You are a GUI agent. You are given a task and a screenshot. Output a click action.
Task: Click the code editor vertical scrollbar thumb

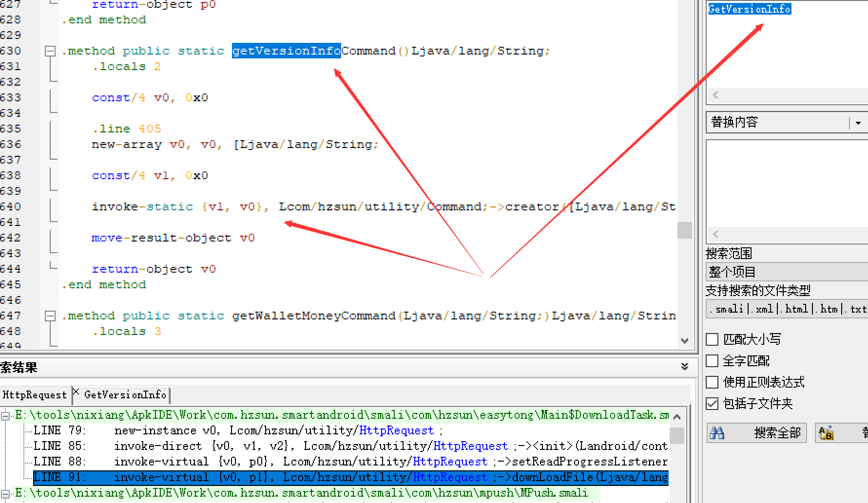(685, 230)
